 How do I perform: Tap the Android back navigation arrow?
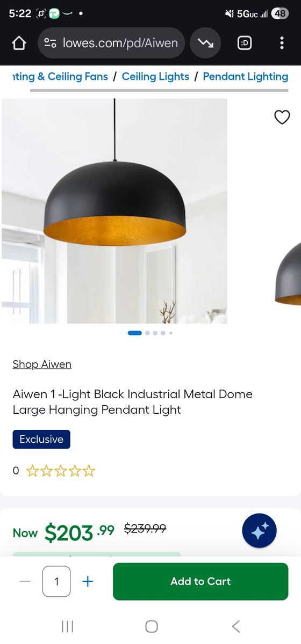pyautogui.click(x=235, y=626)
